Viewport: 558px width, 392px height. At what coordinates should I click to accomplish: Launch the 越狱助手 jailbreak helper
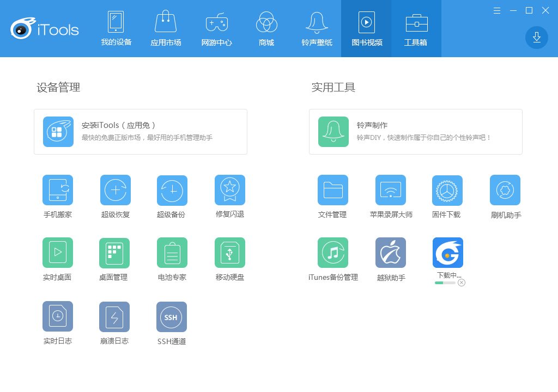(391, 253)
